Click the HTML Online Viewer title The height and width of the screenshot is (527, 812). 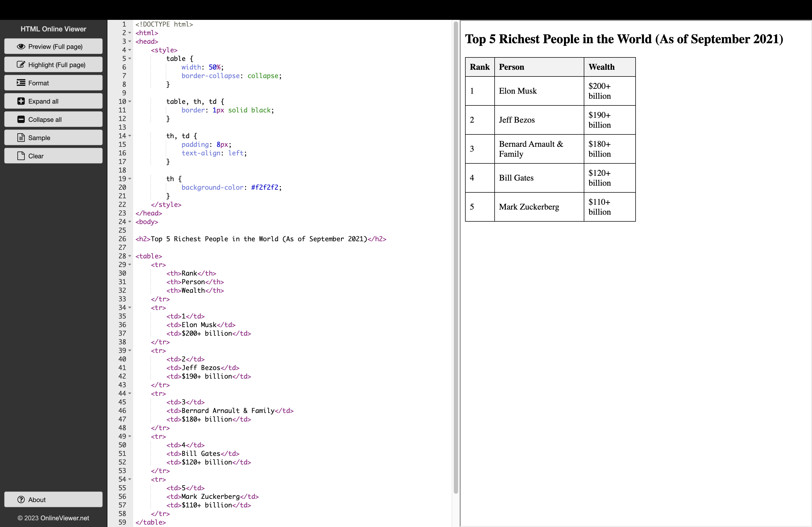point(53,29)
